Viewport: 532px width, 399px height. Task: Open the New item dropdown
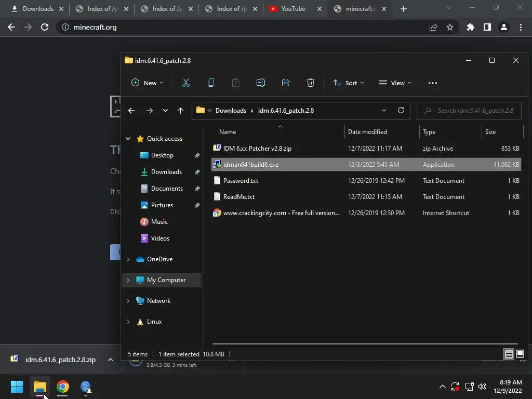click(x=147, y=83)
